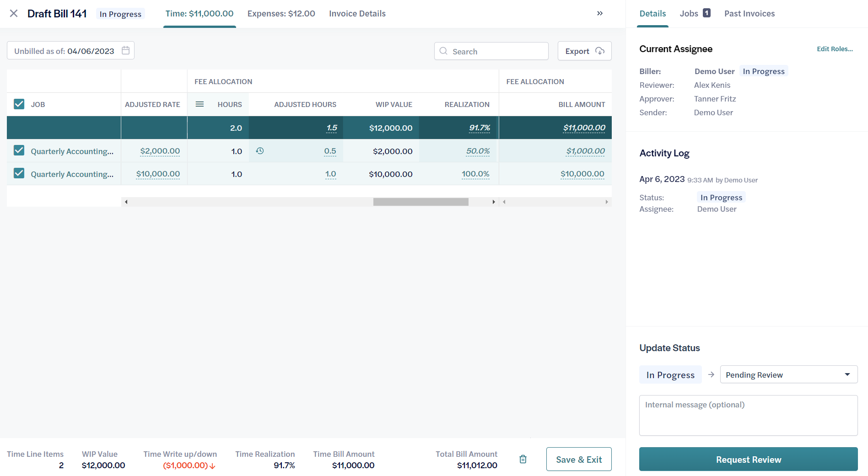The height and width of the screenshot is (476, 868).
Task: Switch to the Expenses: $12.00 tab
Action: (x=281, y=14)
